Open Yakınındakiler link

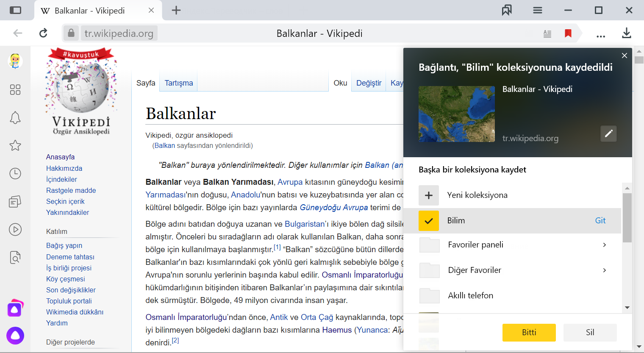[67, 212]
